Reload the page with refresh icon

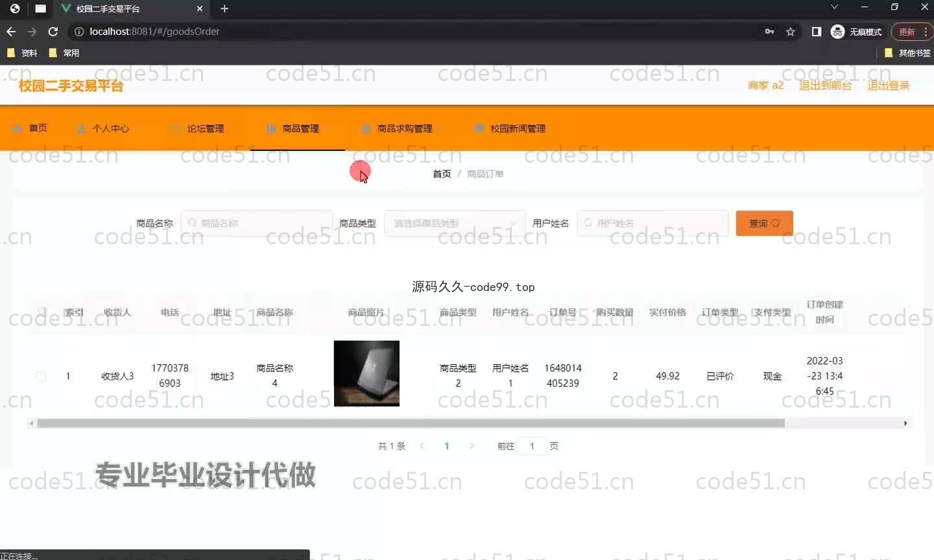pos(53,31)
